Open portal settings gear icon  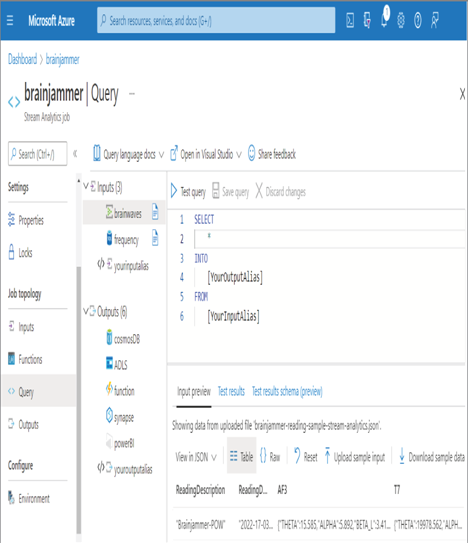[x=401, y=21]
